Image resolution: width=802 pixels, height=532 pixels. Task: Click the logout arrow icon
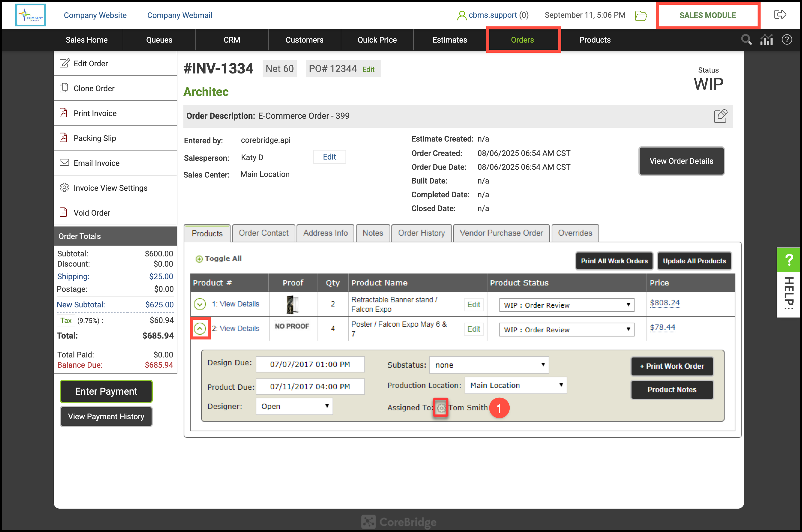780,15
